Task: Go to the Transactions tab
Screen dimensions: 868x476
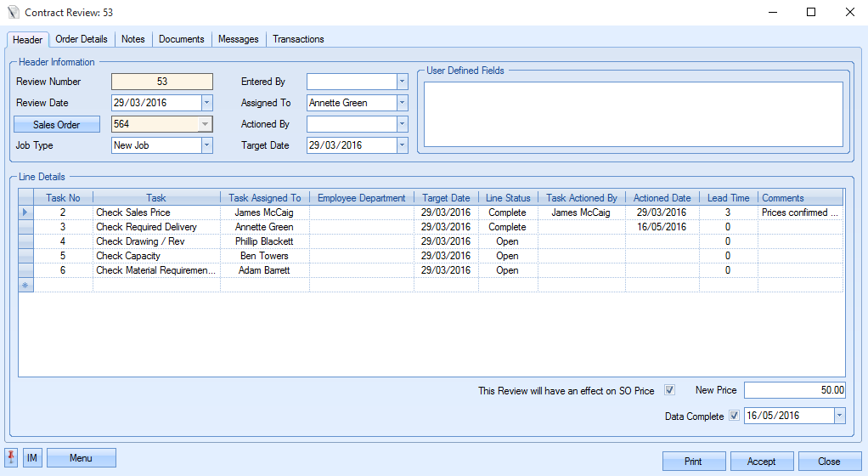Action: [x=298, y=39]
